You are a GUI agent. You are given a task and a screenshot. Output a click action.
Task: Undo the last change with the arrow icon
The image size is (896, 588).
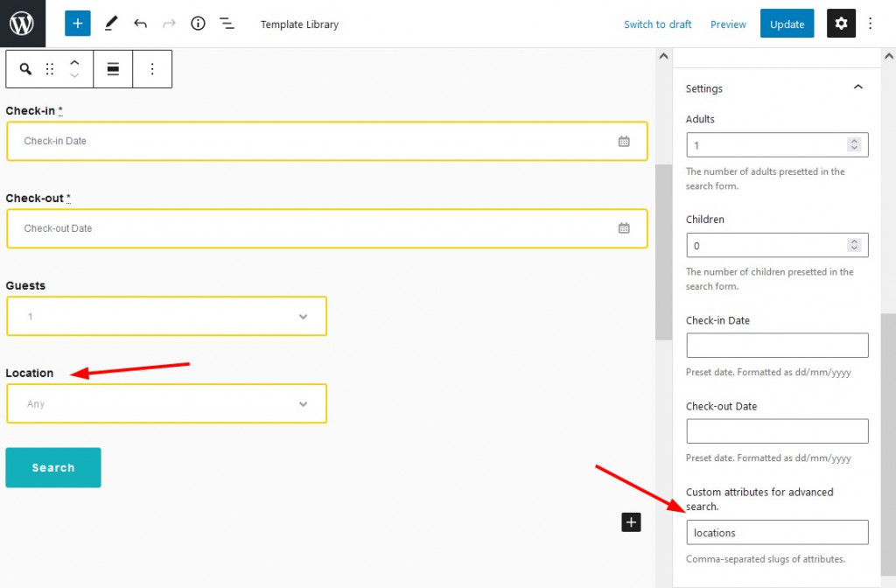140,24
